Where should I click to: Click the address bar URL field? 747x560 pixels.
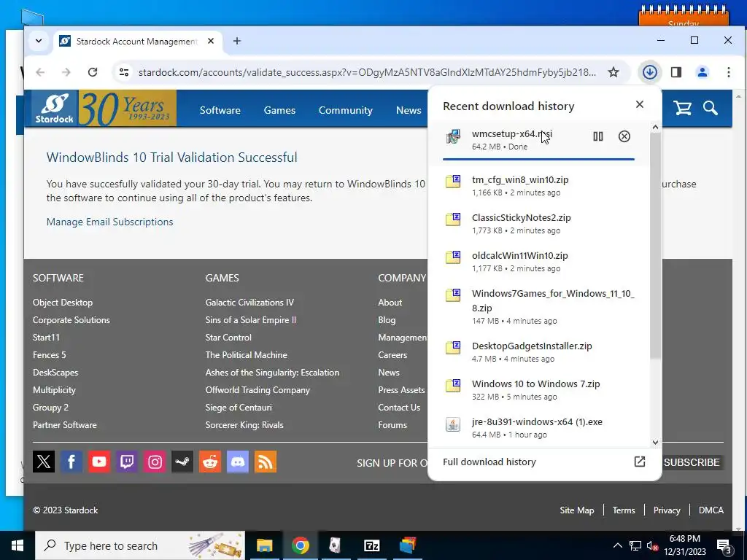point(367,72)
